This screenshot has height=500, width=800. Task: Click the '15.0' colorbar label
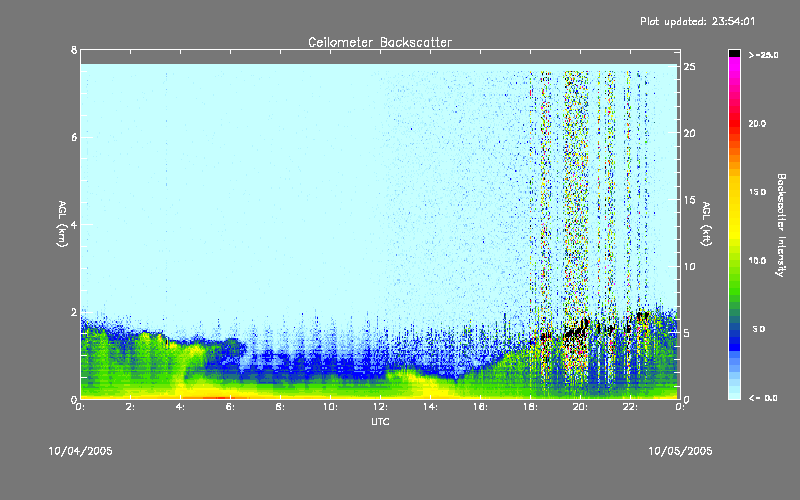(x=757, y=192)
